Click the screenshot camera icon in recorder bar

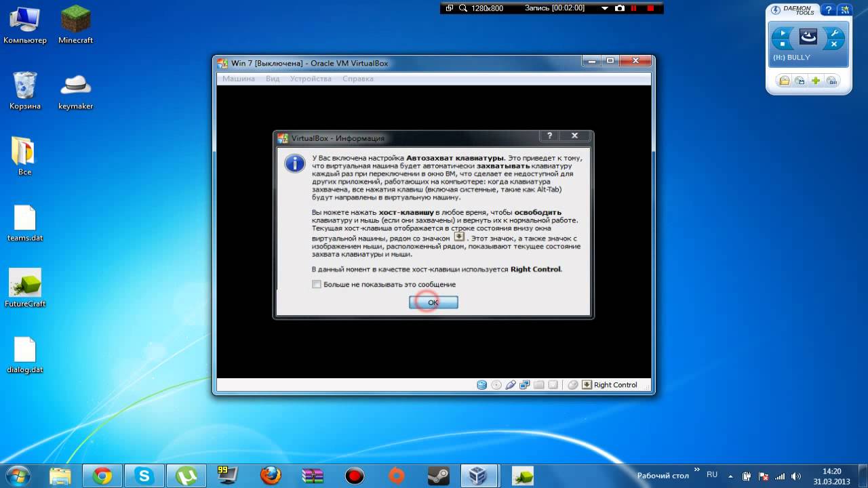[619, 8]
